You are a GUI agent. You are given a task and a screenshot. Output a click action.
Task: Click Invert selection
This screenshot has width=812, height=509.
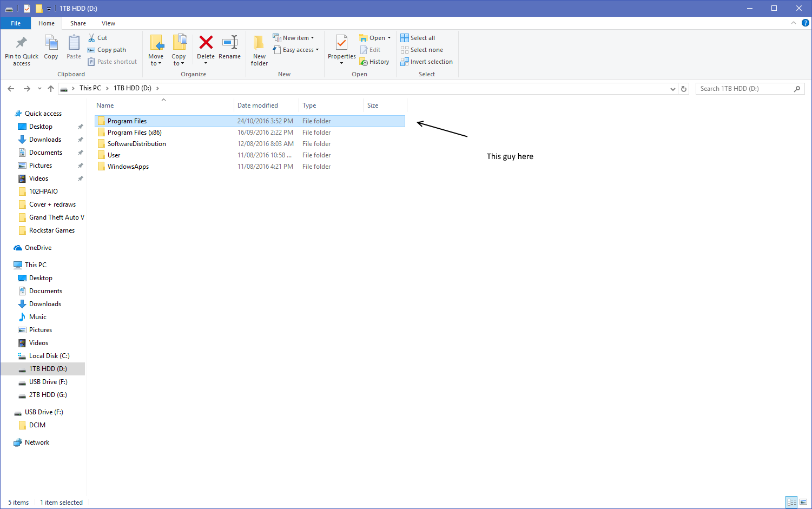pyautogui.click(x=426, y=62)
